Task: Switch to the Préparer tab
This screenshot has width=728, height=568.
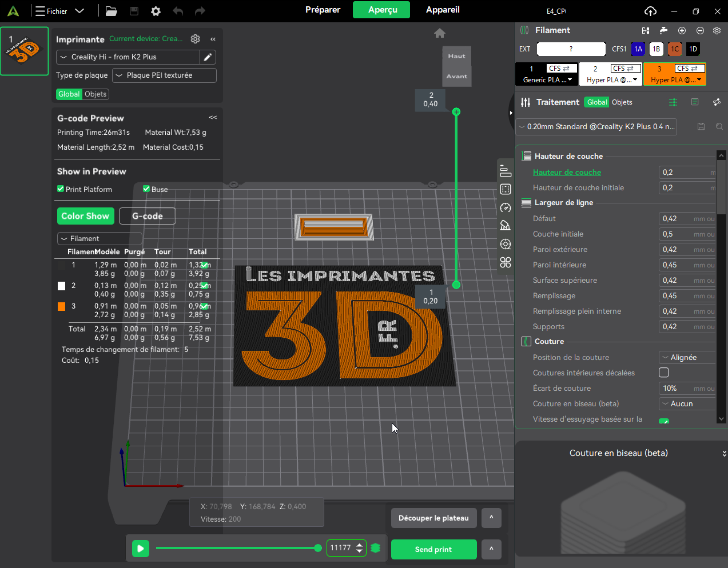Action: tap(323, 10)
